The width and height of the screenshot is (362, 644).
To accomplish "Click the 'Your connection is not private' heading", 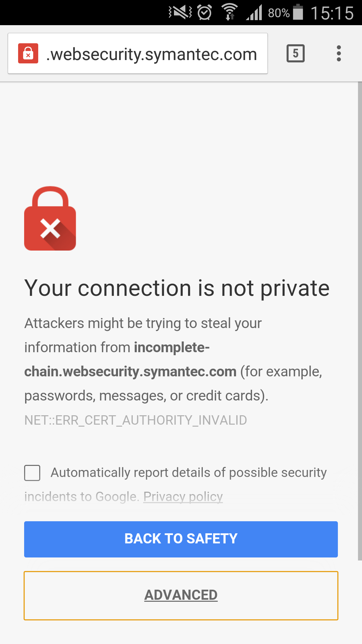I will click(x=177, y=288).
